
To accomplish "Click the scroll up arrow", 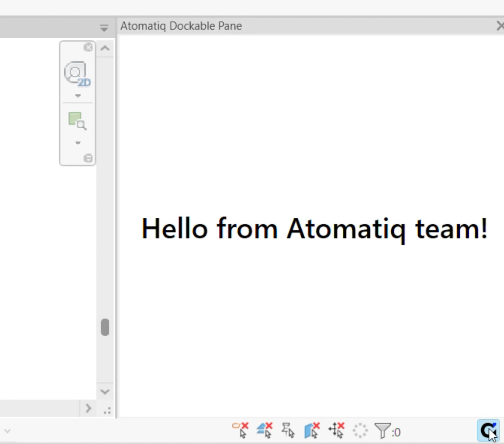I will tap(105, 48).
